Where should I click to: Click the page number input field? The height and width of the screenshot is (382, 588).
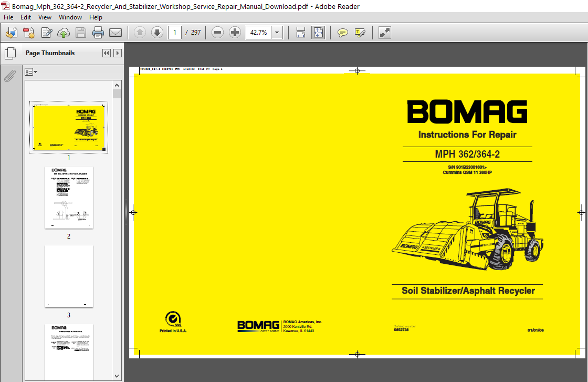175,33
